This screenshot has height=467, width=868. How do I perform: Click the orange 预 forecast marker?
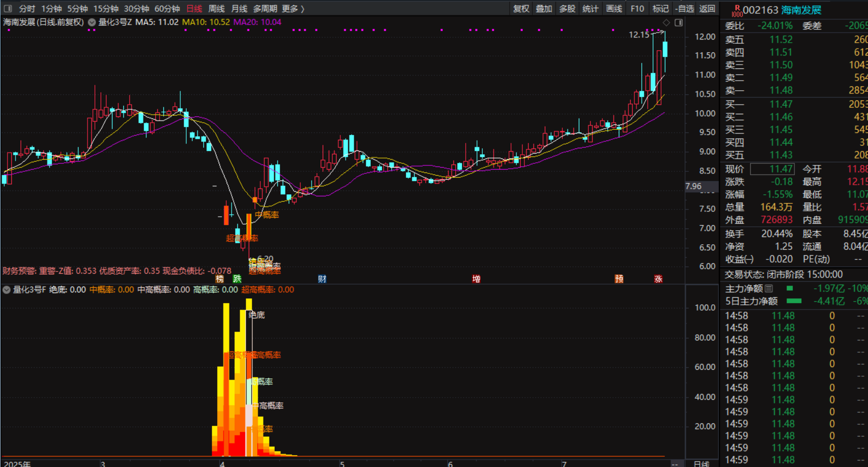click(619, 279)
